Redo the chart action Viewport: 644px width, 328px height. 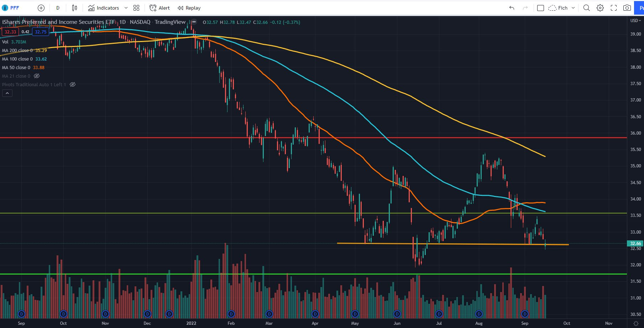tap(525, 8)
